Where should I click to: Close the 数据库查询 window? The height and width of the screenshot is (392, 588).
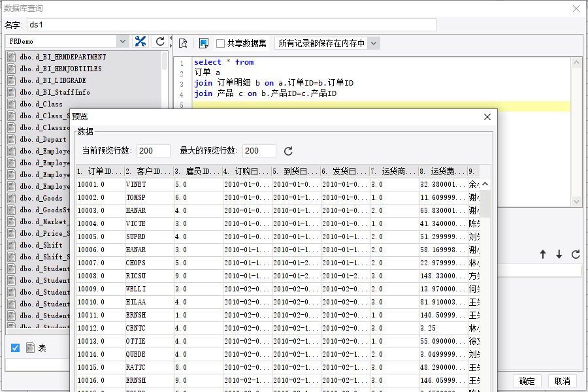pos(576,8)
